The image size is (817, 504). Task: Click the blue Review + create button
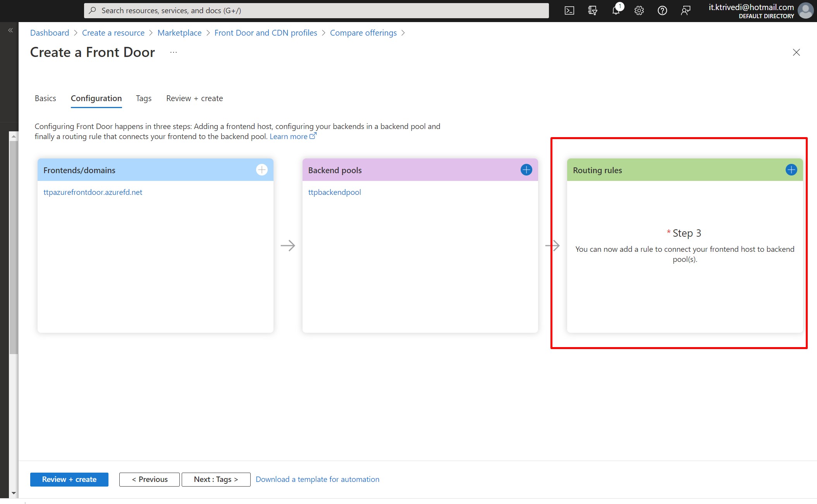pos(69,479)
